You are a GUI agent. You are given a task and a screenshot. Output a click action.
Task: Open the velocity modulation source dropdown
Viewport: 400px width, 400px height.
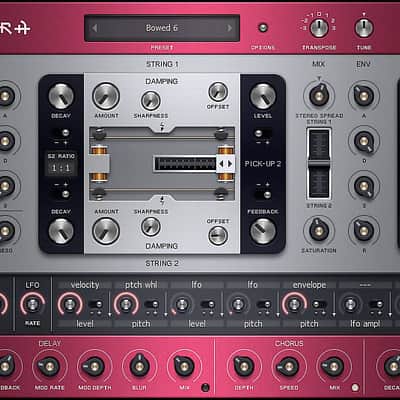[x=85, y=285]
